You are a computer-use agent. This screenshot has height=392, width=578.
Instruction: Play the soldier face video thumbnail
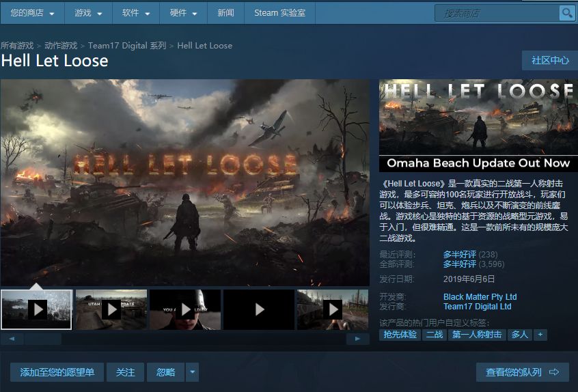(x=185, y=309)
